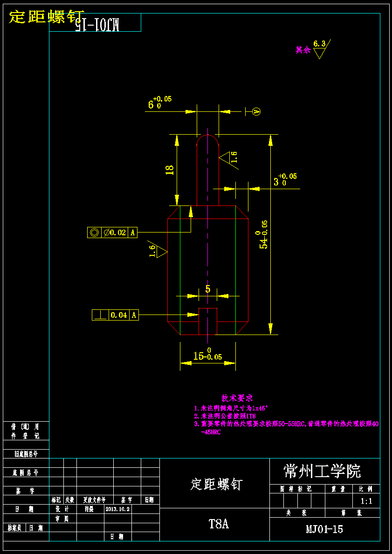The width and height of the screenshot is (392, 554).
Task: Click the designer name 许晨
Action: pos(89,509)
